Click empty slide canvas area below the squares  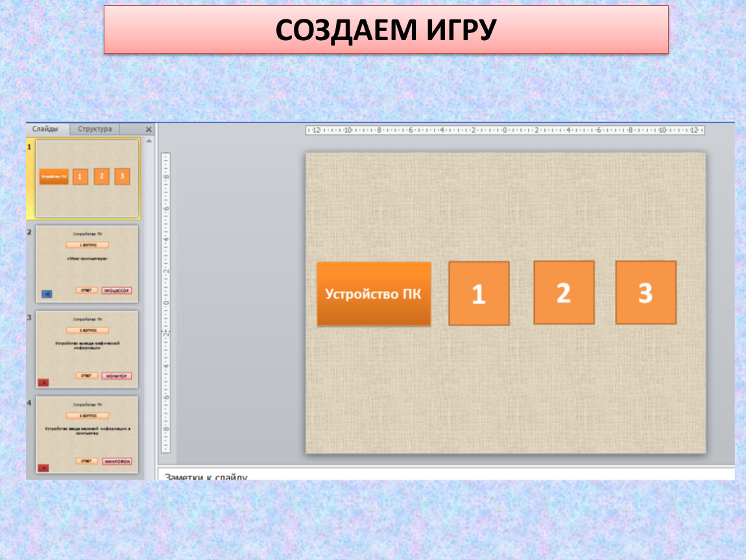505,395
